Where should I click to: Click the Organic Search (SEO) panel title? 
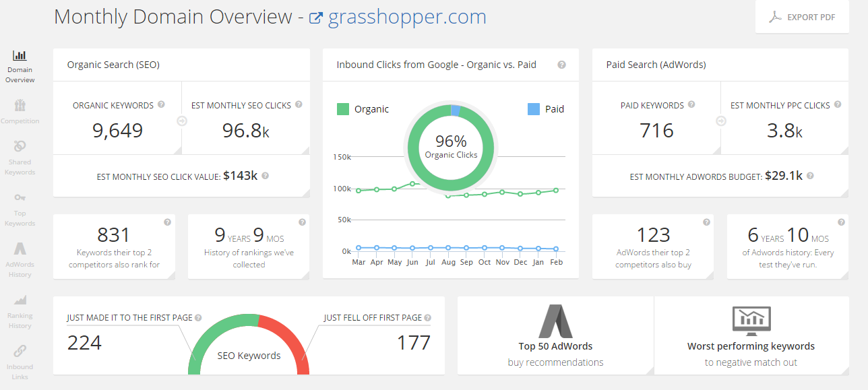click(x=113, y=65)
